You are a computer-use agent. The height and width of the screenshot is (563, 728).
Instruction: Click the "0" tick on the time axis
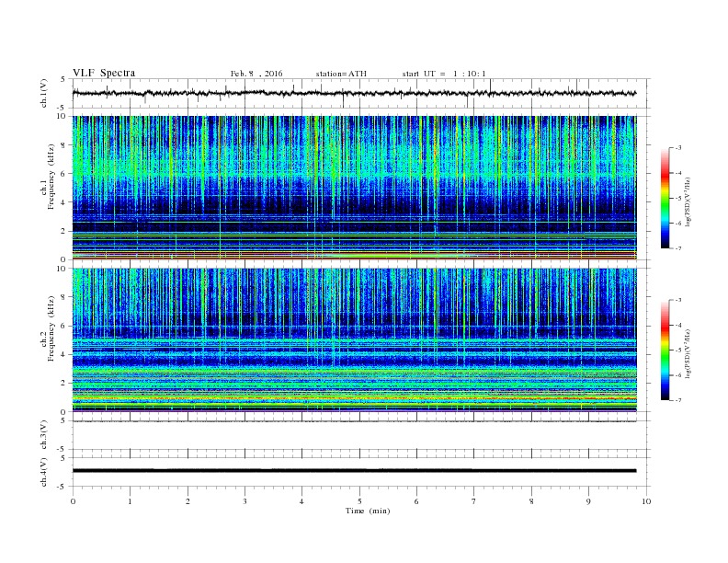(x=73, y=501)
